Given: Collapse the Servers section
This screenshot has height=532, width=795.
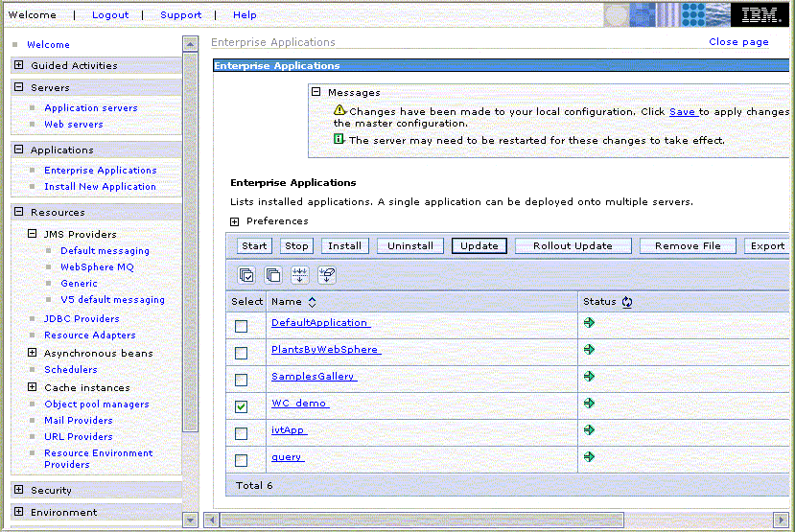Looking at the screenshot, I should [19, 87].
